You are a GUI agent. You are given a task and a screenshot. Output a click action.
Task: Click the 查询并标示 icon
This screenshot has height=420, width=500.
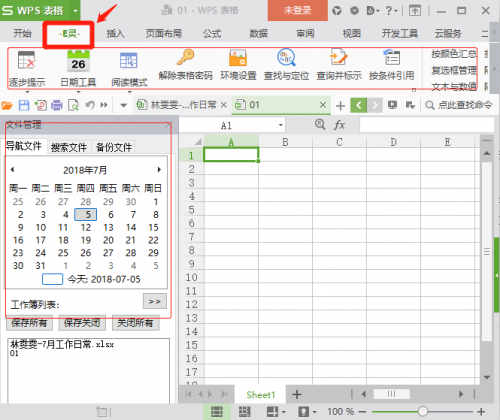pos(339,57)
